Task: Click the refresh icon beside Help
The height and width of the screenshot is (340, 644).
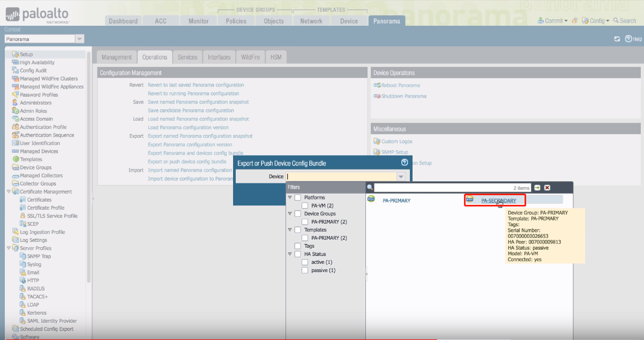Action: click(x=617, y=39)
